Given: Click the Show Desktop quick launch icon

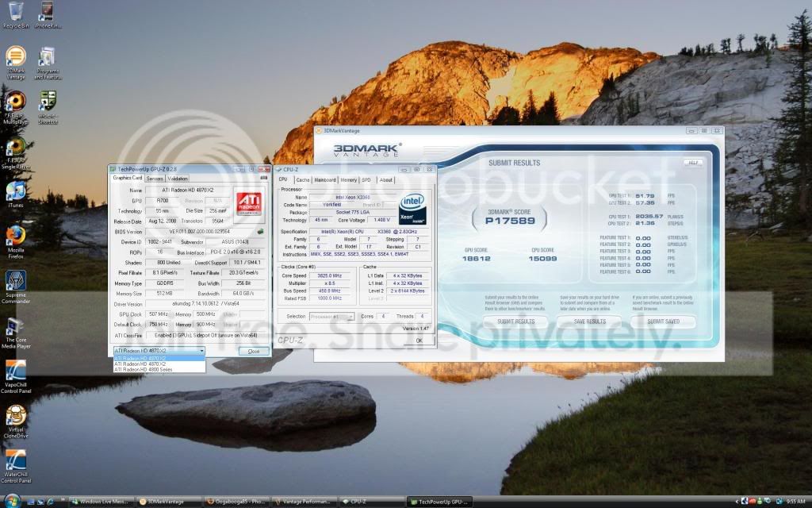Looking at the screenshot, I should [32, 502].
